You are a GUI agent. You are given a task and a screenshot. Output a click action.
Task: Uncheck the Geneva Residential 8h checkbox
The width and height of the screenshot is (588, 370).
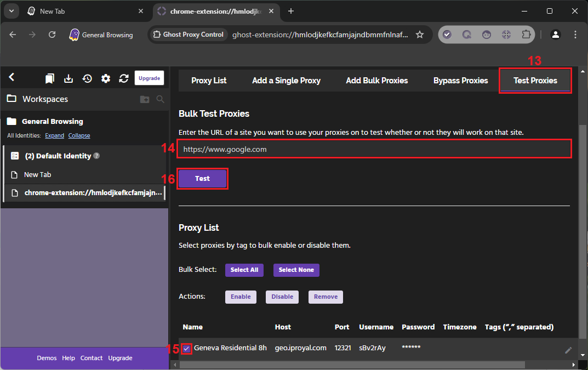coord(186,349)
